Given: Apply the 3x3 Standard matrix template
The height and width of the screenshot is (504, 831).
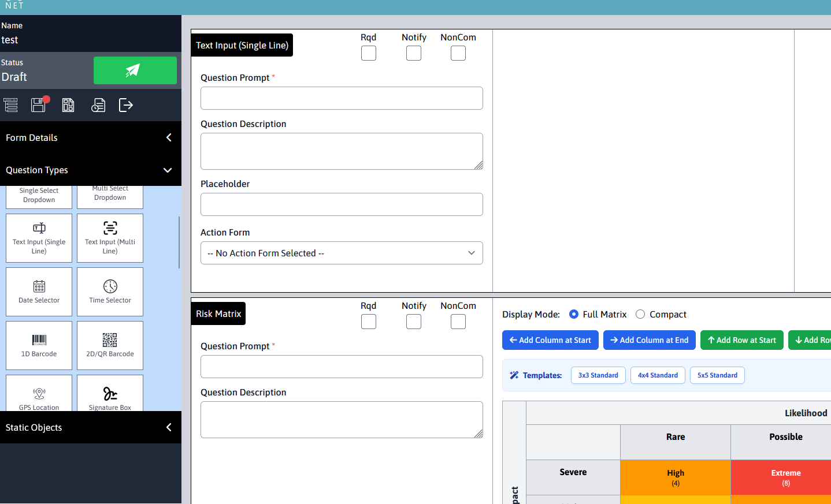Looking at the screenshot, I should coord(598,375).
